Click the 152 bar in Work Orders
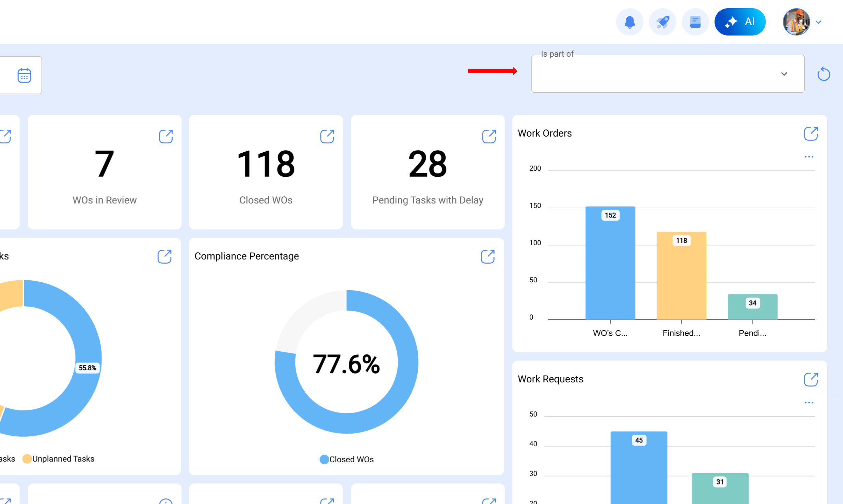This screenshot has width=843, height=504. [610, 263]
